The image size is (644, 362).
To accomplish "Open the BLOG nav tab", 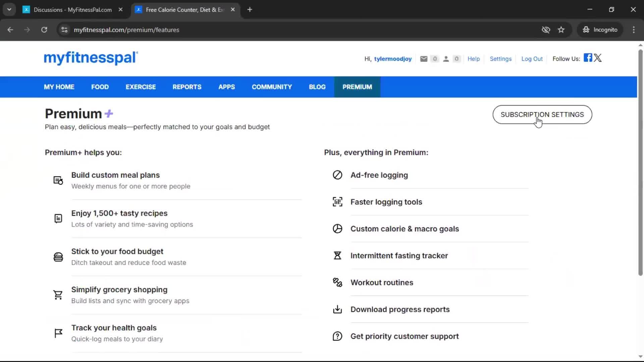I will [x=317, y=87].
